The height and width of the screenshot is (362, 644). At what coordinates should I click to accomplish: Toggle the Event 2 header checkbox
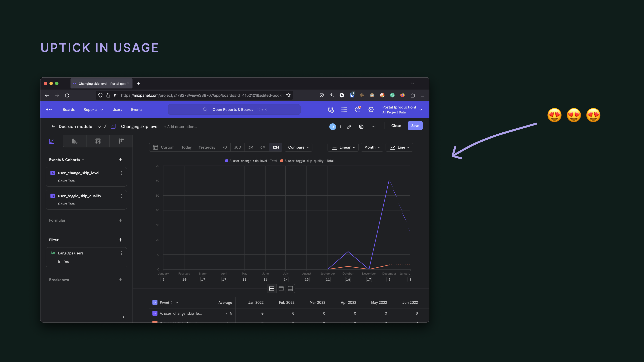(155, 303)
